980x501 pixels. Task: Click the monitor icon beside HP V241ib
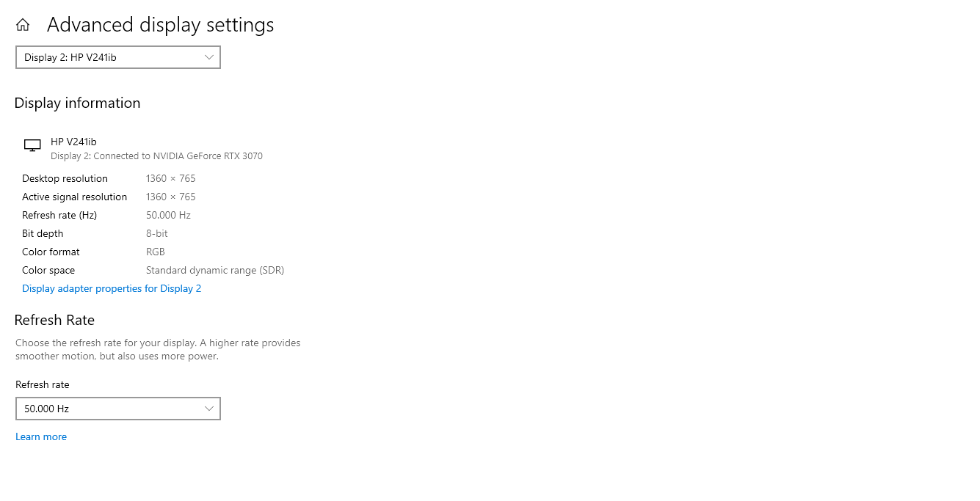(32, 146)
